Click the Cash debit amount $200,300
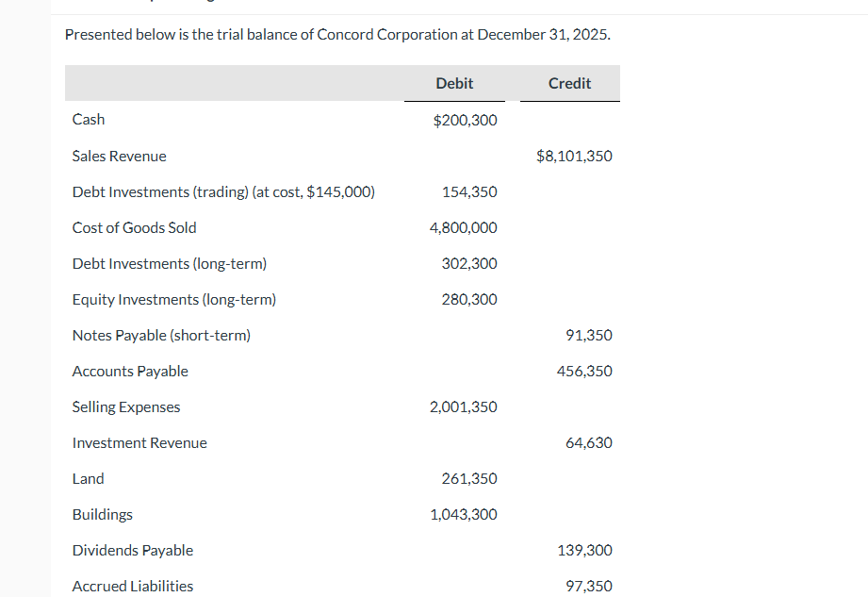Viewport: 868px width, 597px height. pos(465,120)
